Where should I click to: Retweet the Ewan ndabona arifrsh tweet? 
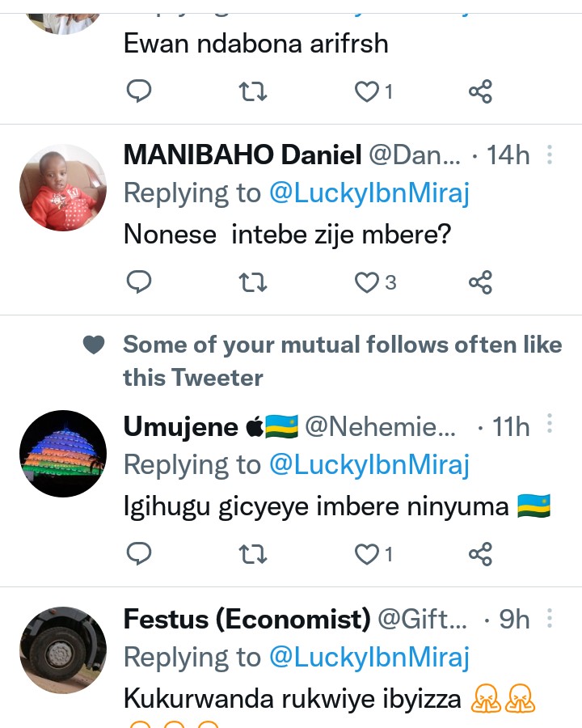(x=253, y=91)
